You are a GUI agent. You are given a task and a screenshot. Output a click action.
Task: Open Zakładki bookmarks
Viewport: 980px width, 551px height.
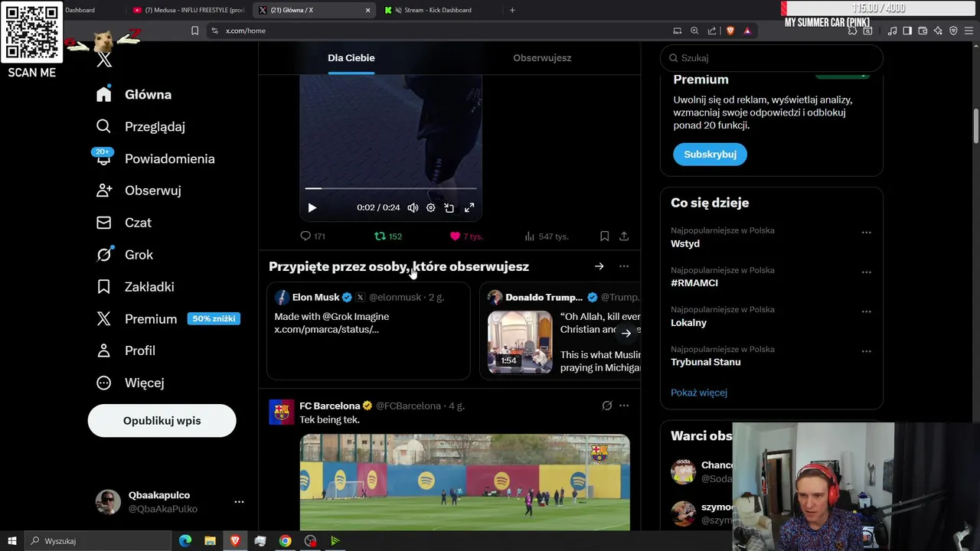coord(136,287)
